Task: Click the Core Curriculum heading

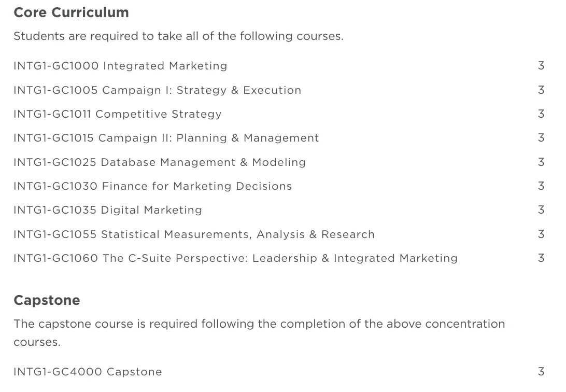Action: [71, 12]
